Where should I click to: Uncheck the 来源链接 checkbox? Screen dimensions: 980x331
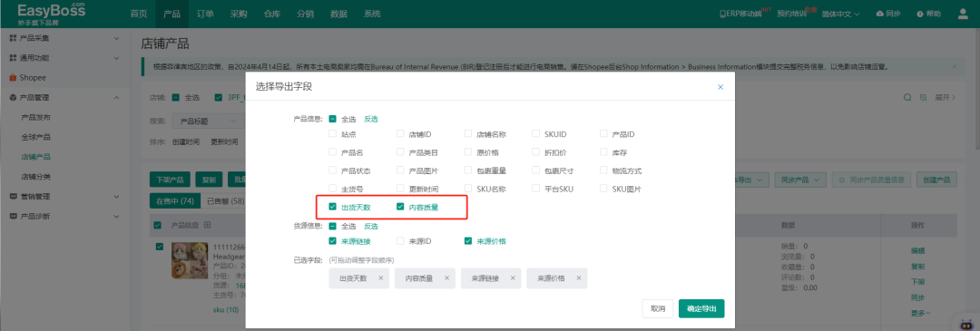[x=332, y=240]
